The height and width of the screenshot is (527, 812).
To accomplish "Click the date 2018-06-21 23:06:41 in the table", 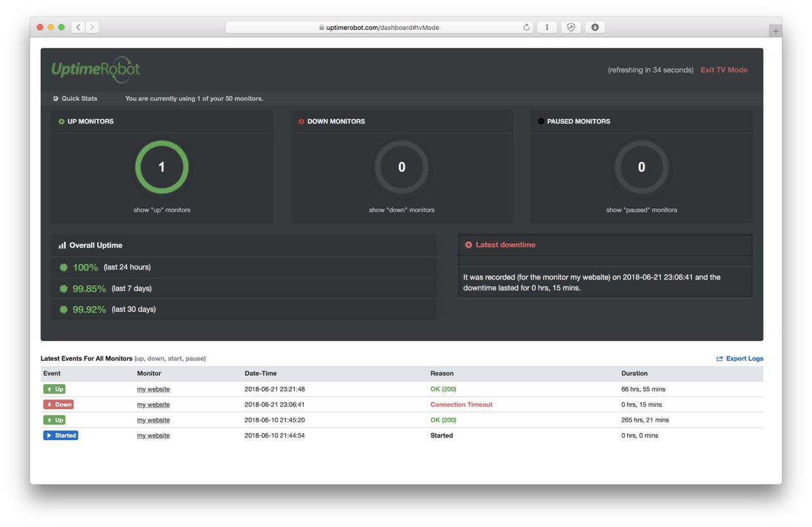I will click(275, 405).
